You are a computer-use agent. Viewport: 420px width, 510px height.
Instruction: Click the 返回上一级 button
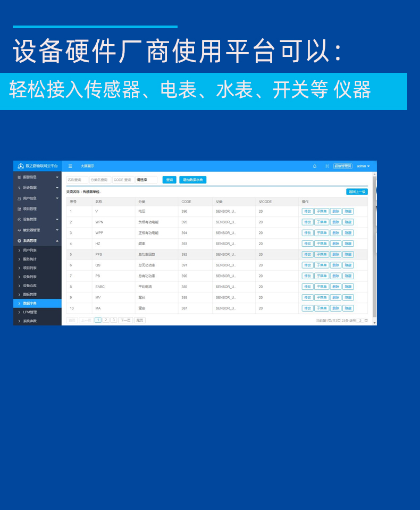point(357,191)
